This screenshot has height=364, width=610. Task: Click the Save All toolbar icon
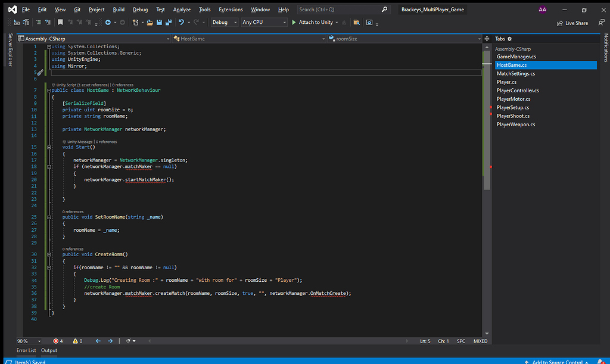click(169, 22)
